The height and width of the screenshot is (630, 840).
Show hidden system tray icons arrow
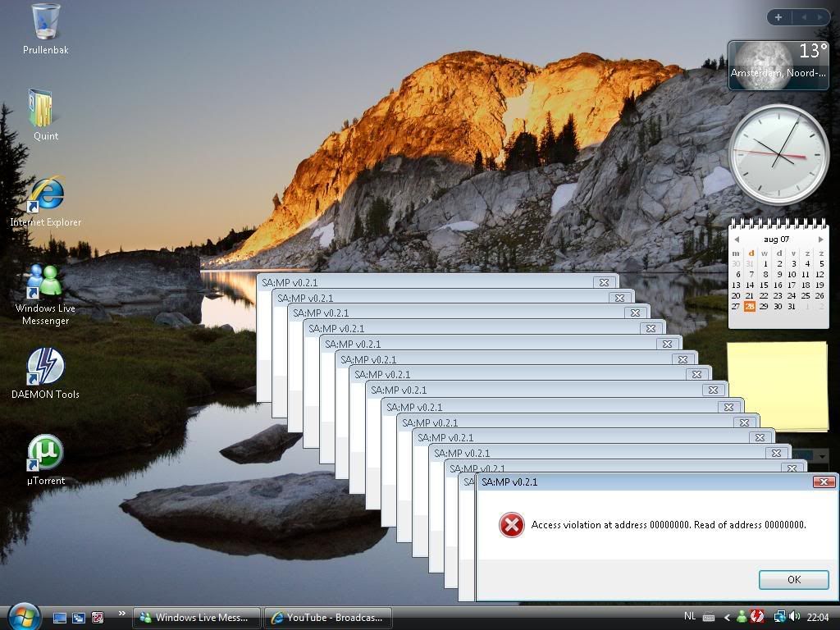click(726, 618)
